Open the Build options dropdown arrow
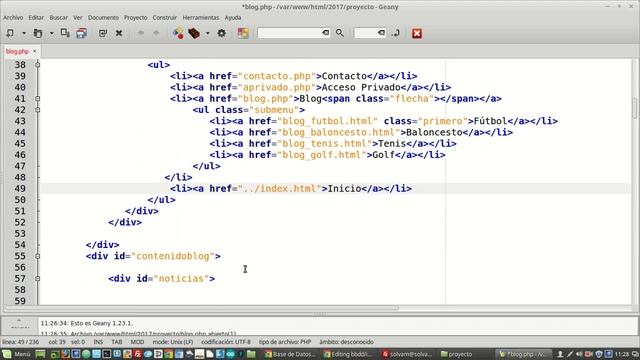 point(207,33)
